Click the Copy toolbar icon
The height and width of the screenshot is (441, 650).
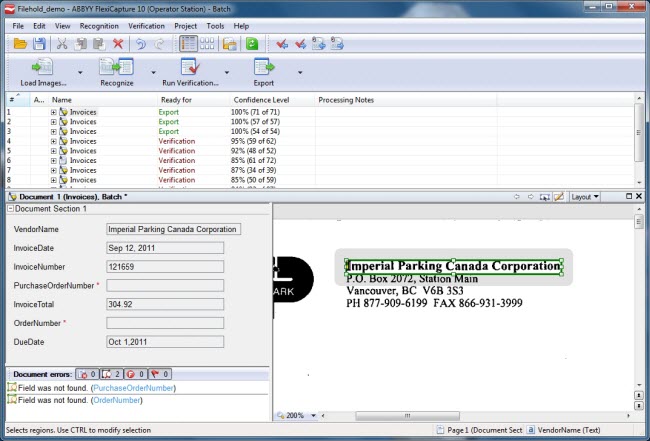(80, 44)
